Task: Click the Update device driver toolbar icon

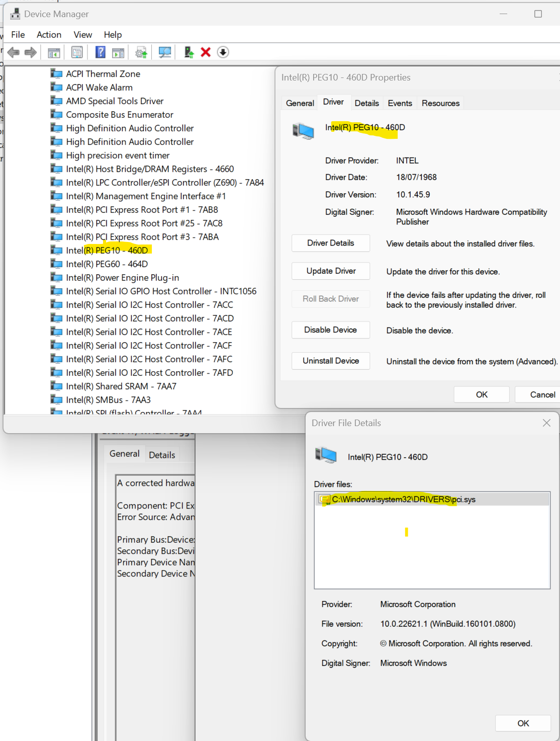Action: tap(141, 52)
